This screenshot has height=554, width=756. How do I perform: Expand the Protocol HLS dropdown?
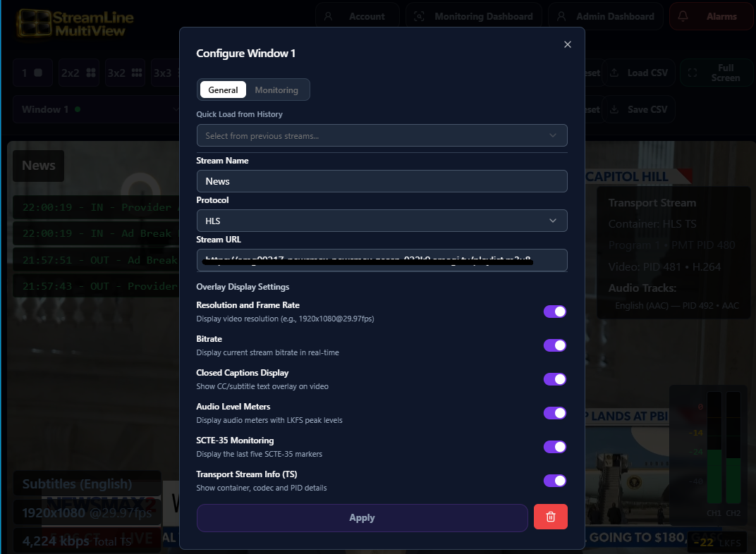(382, 221)
